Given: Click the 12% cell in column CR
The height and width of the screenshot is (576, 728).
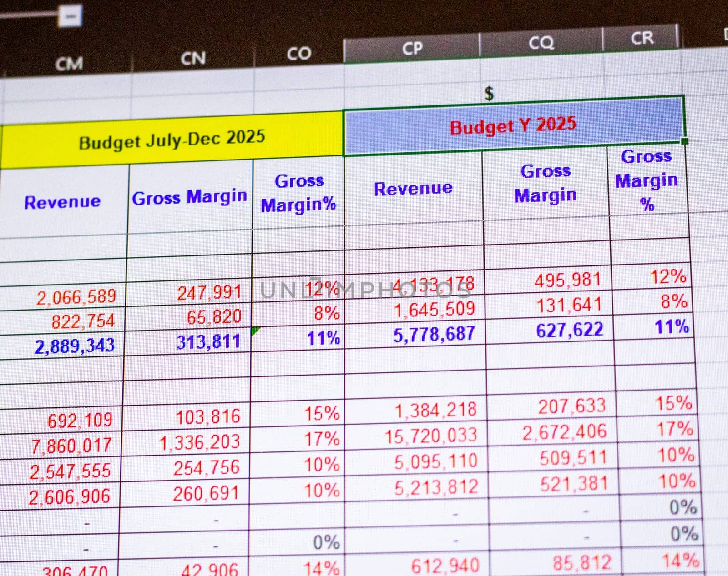Looking at the screenshot, I should coord(652,277).
